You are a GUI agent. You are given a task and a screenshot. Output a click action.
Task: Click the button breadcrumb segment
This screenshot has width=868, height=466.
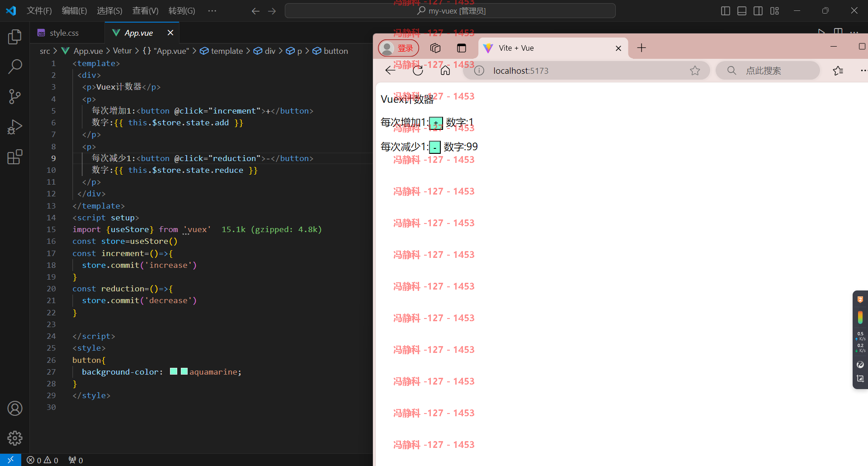330,51
